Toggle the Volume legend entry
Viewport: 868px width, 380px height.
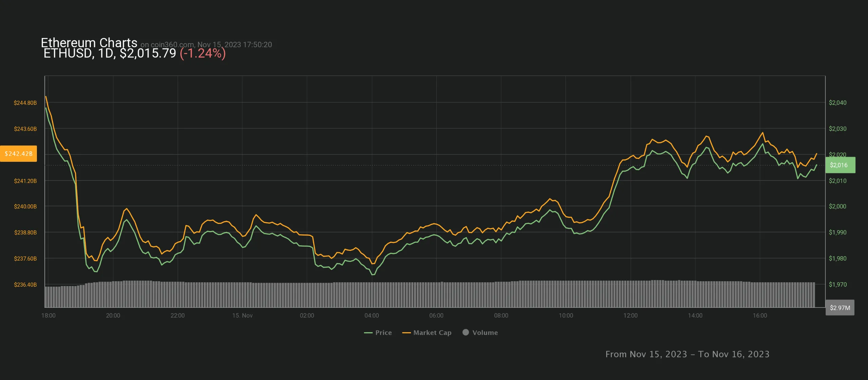tap(485, 333)
